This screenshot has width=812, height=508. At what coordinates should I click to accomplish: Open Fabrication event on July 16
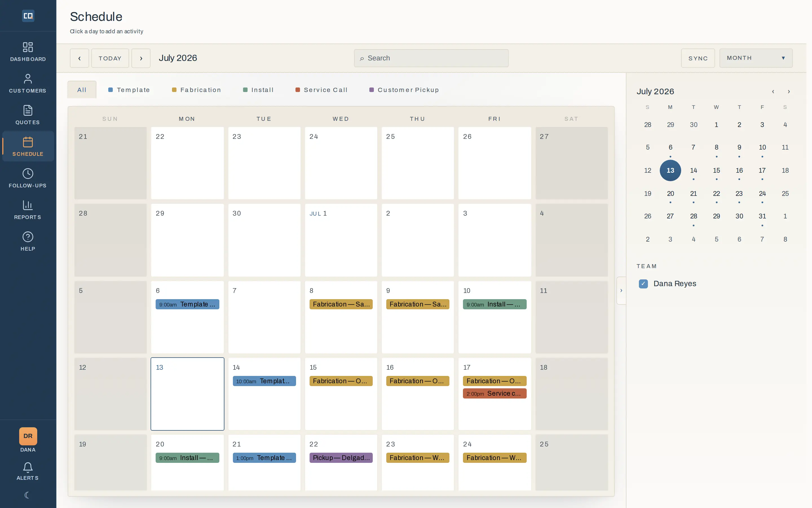pyautogui.click(x=417, y=381)
